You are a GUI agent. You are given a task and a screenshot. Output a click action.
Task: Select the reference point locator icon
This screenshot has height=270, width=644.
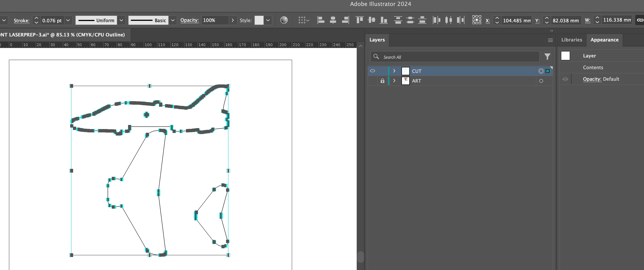point(476,20)
